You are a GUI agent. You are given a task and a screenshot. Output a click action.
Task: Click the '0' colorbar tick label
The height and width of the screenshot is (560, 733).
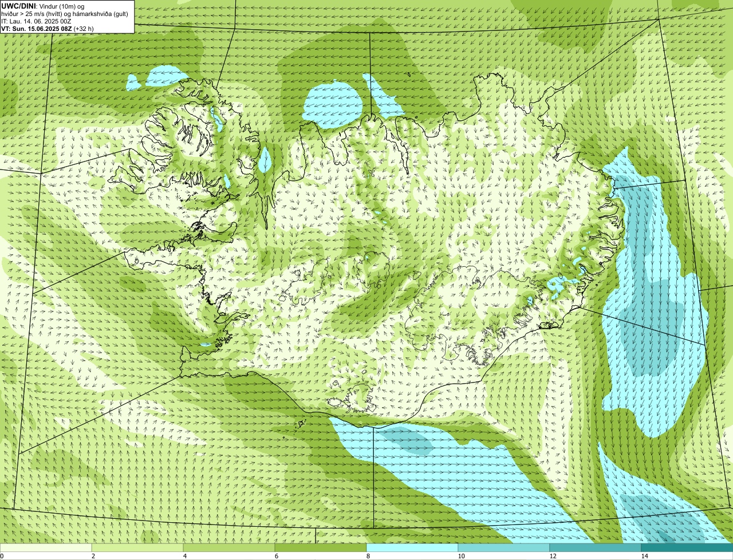2,556
